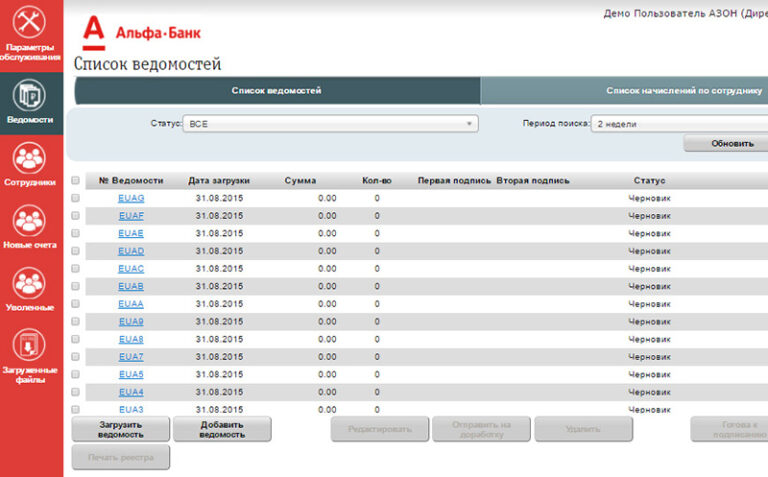Open Загруженные файлы sidebar icon
The image size is (768, 477).
pyautogui.click(x=29, y=346)
